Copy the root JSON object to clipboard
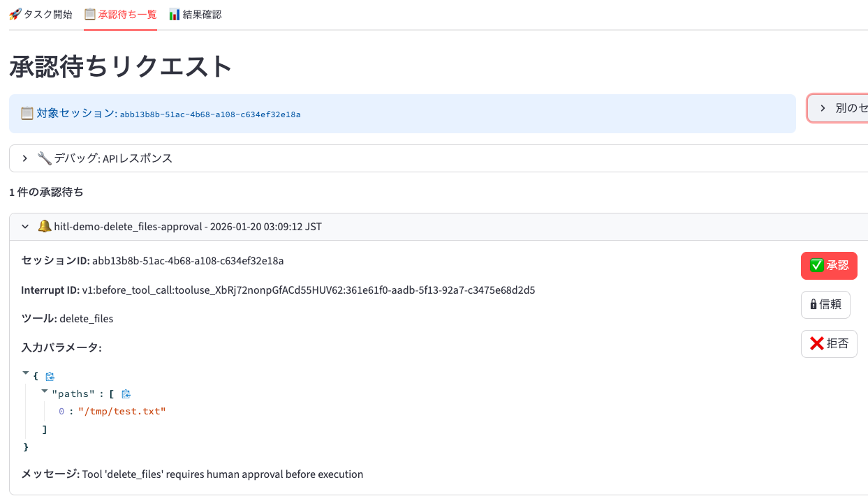 coord(50,376)
